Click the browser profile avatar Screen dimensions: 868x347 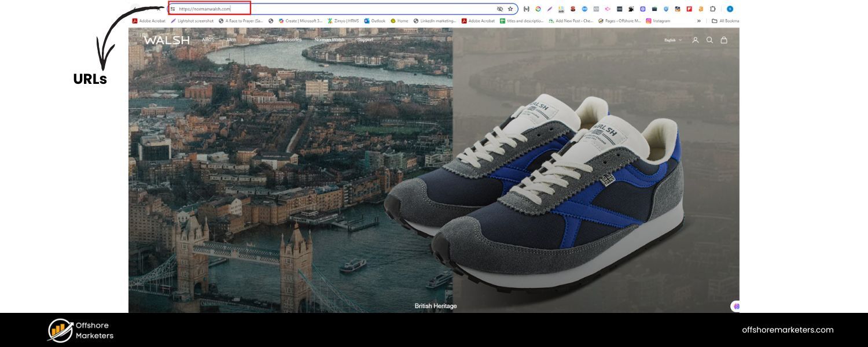730,9
